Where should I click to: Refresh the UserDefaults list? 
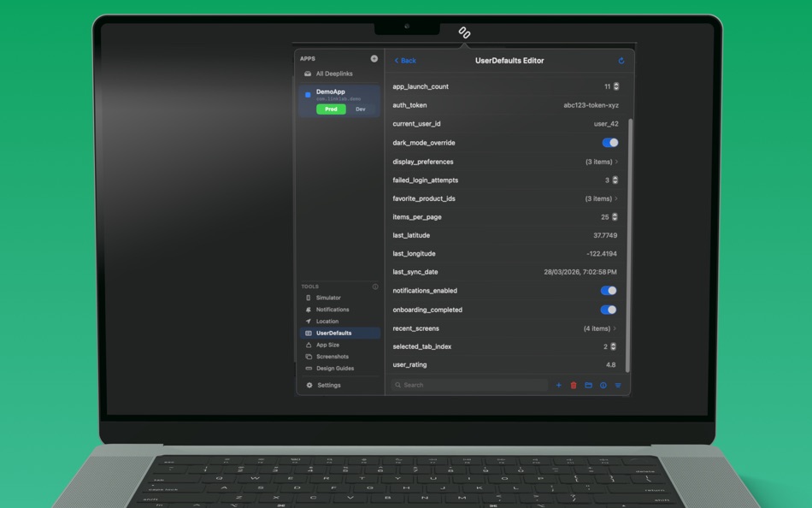point(621,61)
